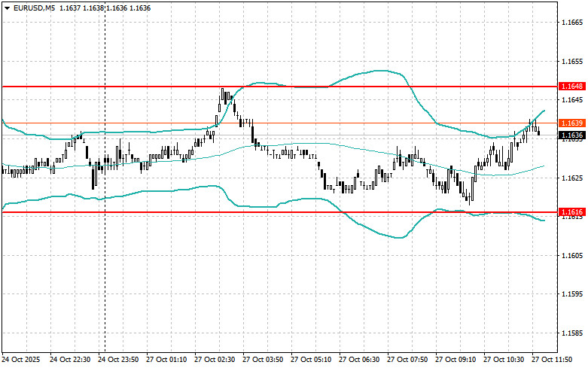Click the 24 Oct 23:50 time label

coord(118,360)
